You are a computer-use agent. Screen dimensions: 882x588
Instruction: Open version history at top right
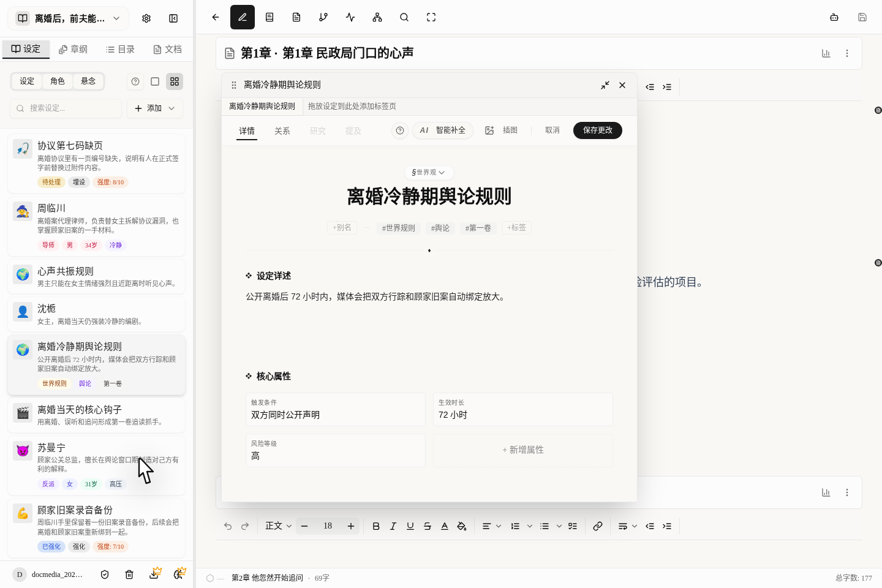tap(834, 17)
